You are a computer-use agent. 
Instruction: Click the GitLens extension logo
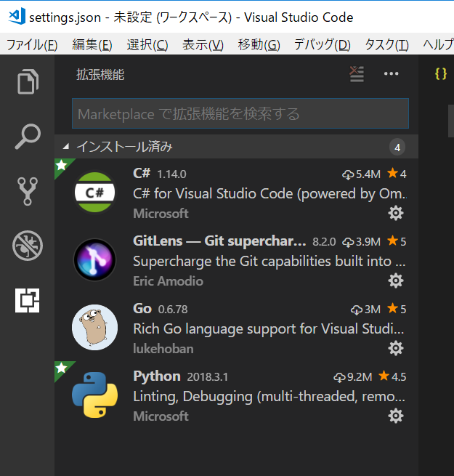pyautogui.click(x=95, y=259)
